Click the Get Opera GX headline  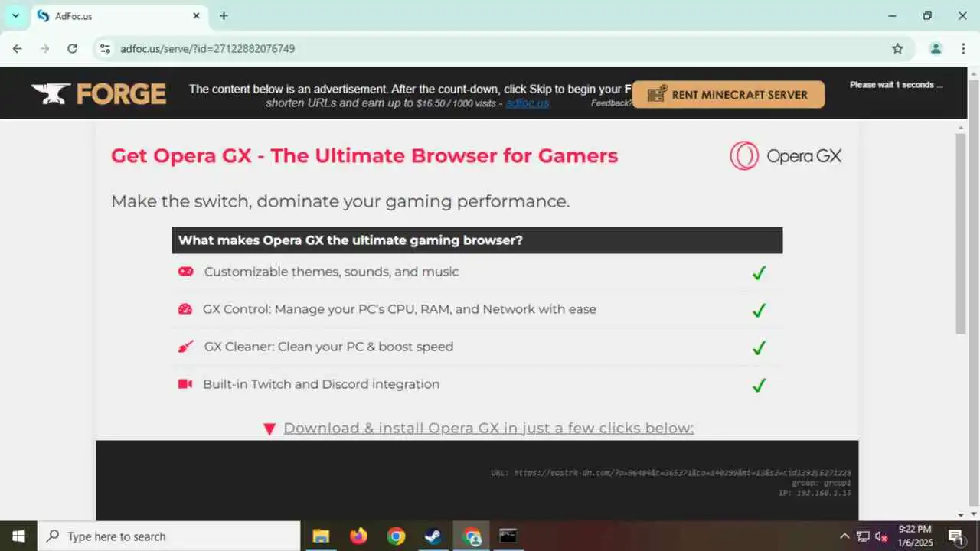[364, 156]
